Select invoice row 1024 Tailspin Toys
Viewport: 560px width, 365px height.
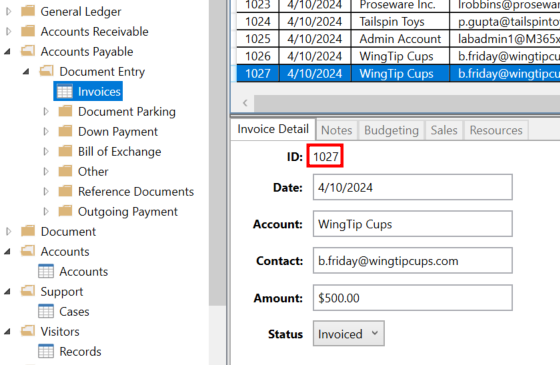click(x=398, y=21)
